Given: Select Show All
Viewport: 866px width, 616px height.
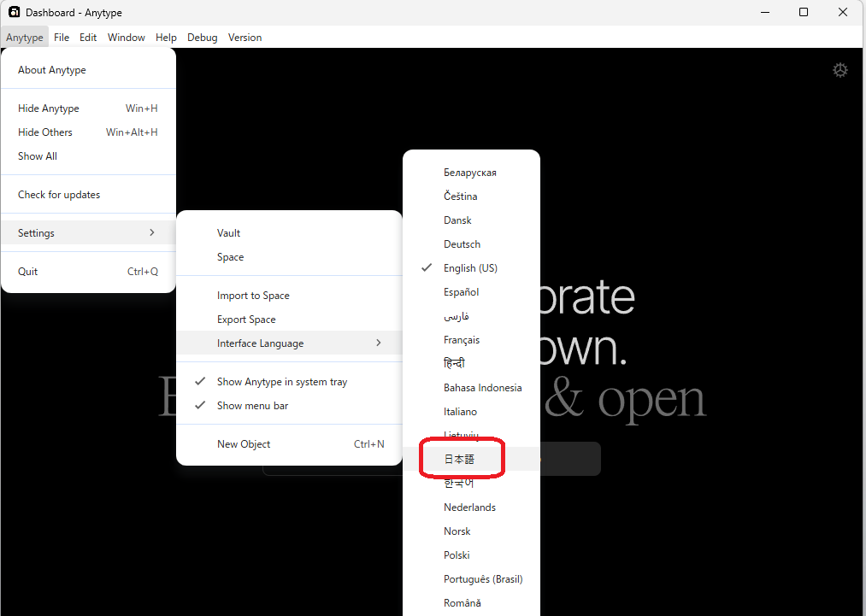Looking at the screenshot, I should tap(88, 156).
